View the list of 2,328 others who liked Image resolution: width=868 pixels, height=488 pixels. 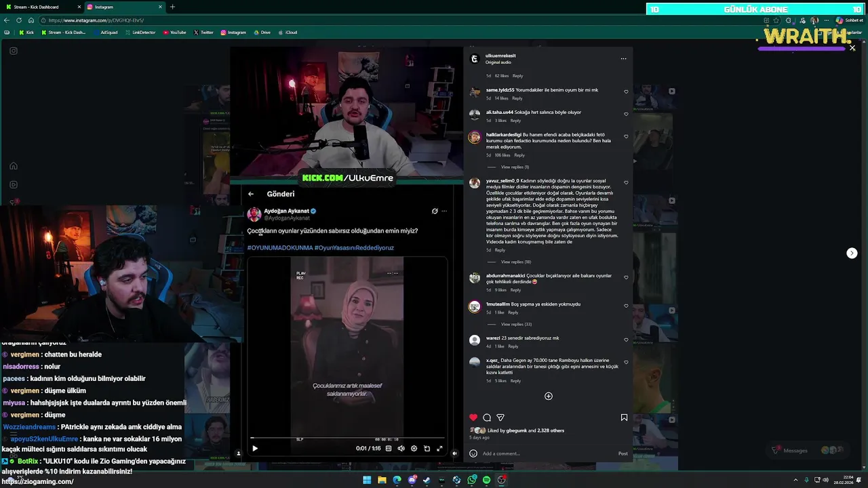(x=551, y=430)
